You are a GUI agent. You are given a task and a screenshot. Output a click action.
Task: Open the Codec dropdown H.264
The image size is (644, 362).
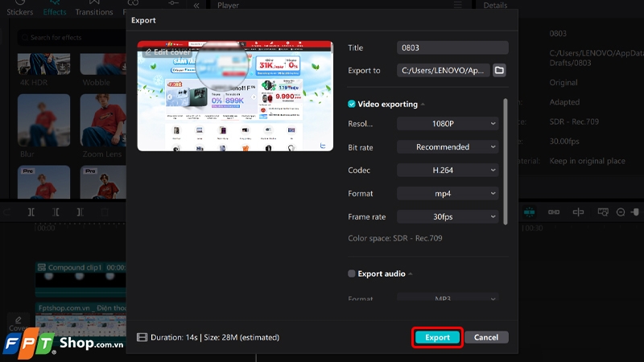448,170
